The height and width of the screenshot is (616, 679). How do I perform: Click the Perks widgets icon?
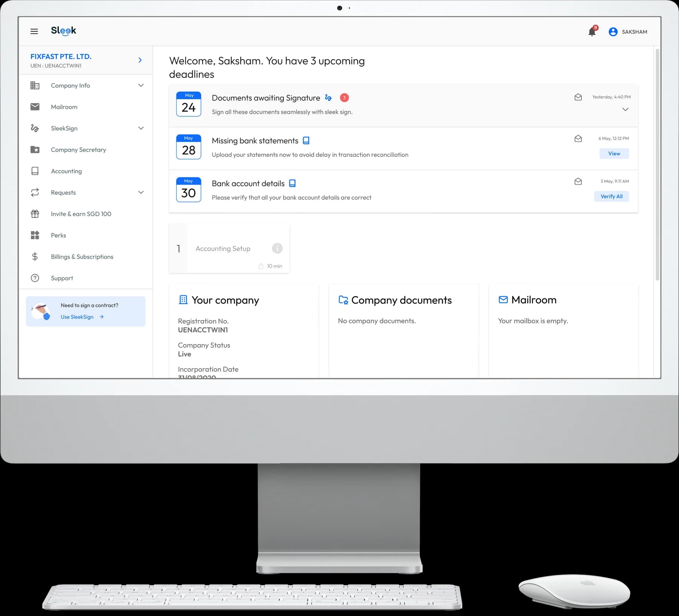(x=35, y=235)
